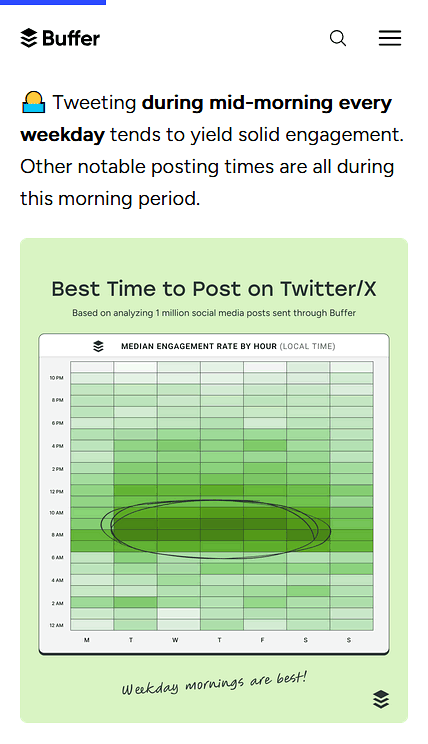Viewport: 428px width, 744px height.
Task: Click the Buffer stack icon in chart header
Action: tap(98, 346)
